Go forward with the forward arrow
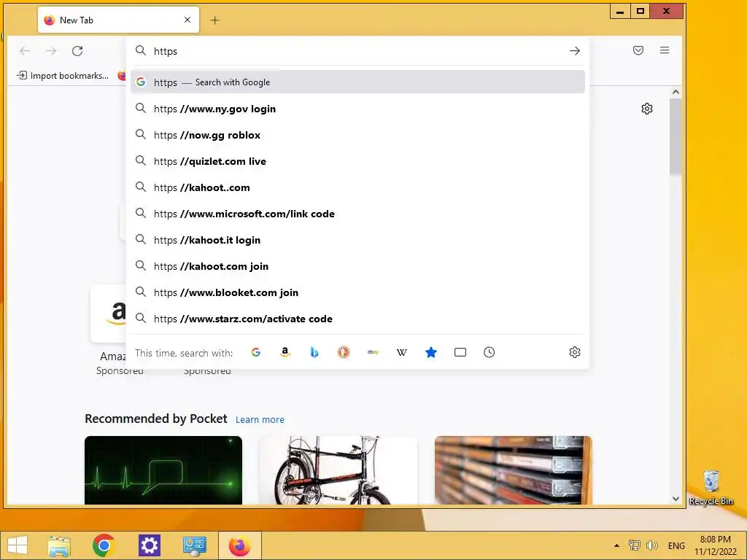This screenshot has width=747, height=560. (51, 51)
